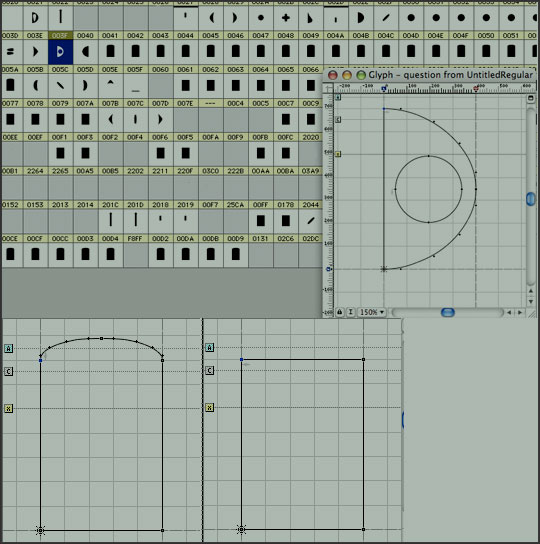Click the green zoom button of Glyph window
540x544 pixels.
[x=361, y=75]
